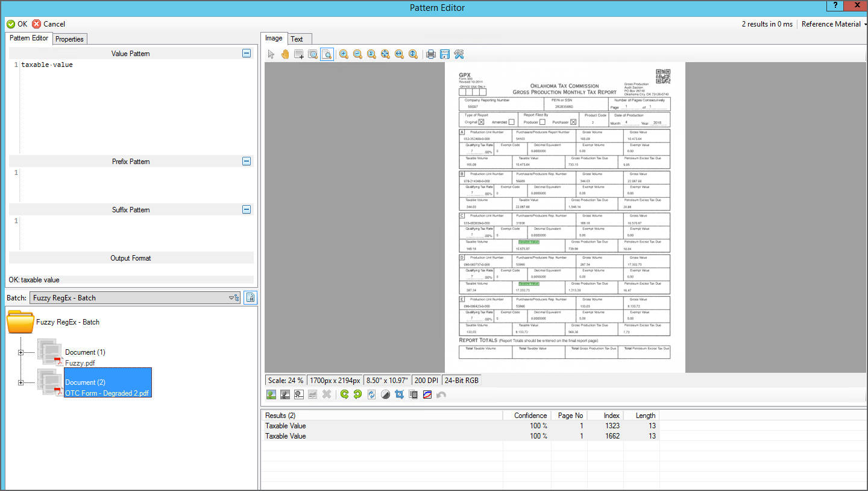Open the image viewer tools settings icon
The width and height of the screenshot is (868, 491).
(x=459, y=54)
